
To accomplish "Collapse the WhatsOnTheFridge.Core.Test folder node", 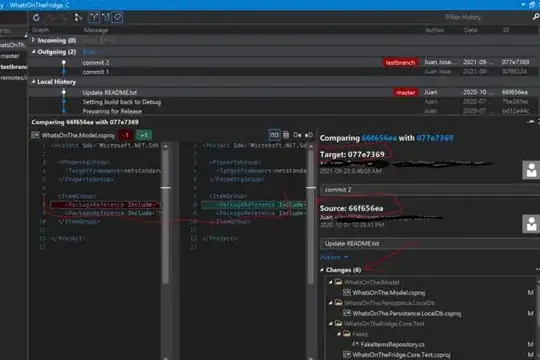I will [330, 323].
